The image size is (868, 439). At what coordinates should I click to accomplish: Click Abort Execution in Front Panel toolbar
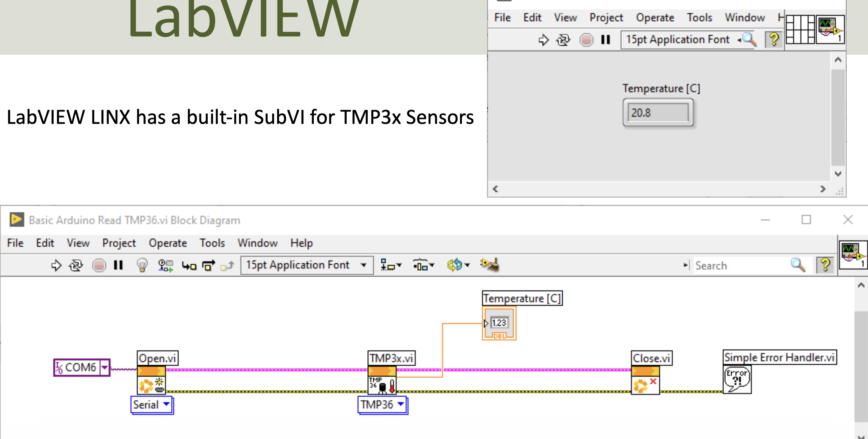click(586, 40)
